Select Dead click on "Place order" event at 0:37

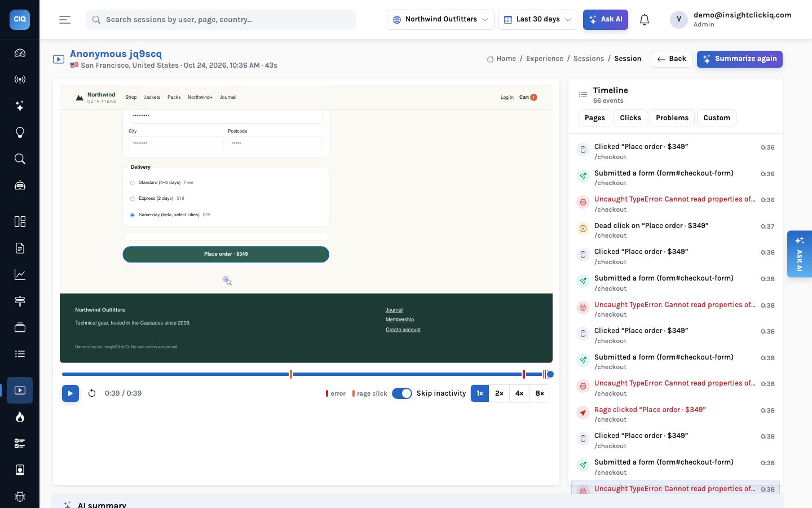pos(676,230)
